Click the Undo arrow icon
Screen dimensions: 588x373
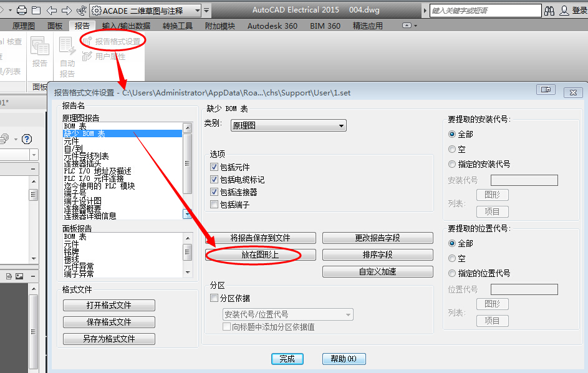[x=52, y=11]
